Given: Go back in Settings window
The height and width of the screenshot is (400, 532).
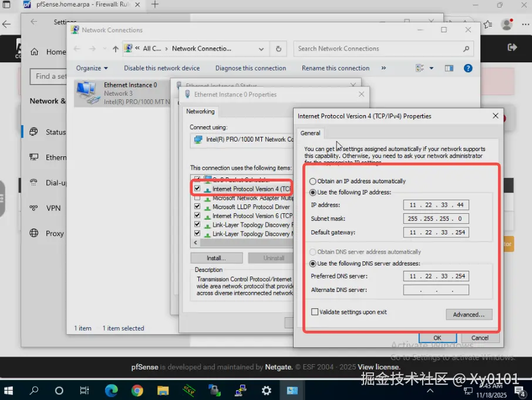Looking at the screenshot, I should [33, 22].
